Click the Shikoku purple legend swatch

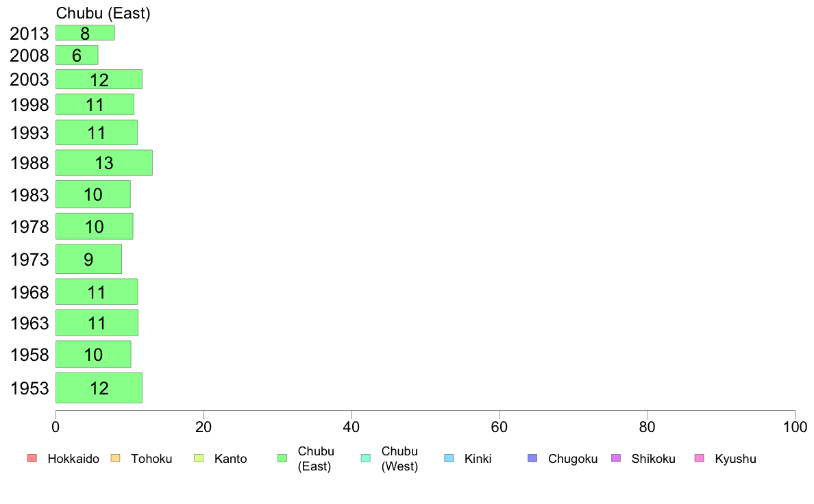[x=616, y=458]
